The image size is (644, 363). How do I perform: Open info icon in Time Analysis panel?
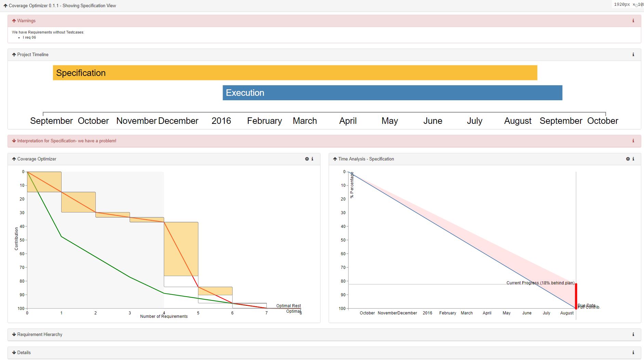click(633, 159)
